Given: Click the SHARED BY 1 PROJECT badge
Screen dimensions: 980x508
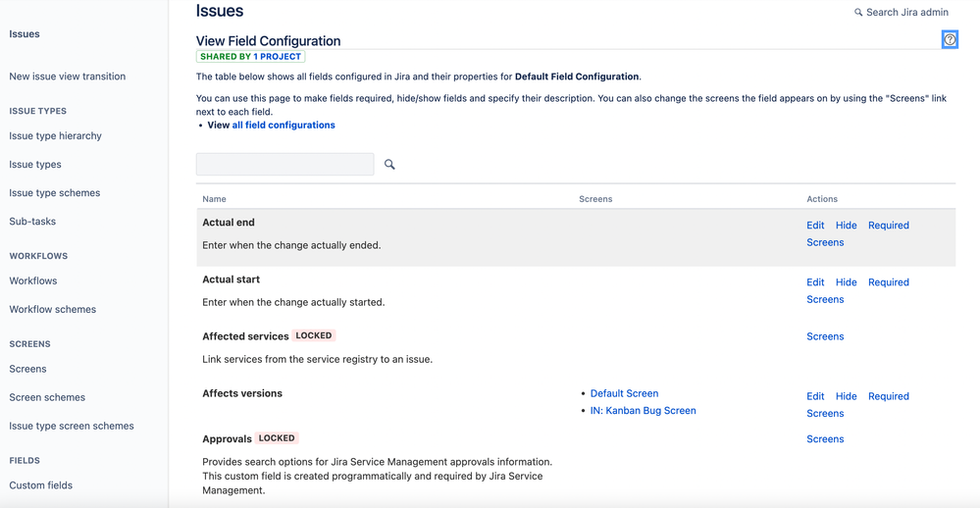Looking at the screenshot, I should click(x=250, y=57).
